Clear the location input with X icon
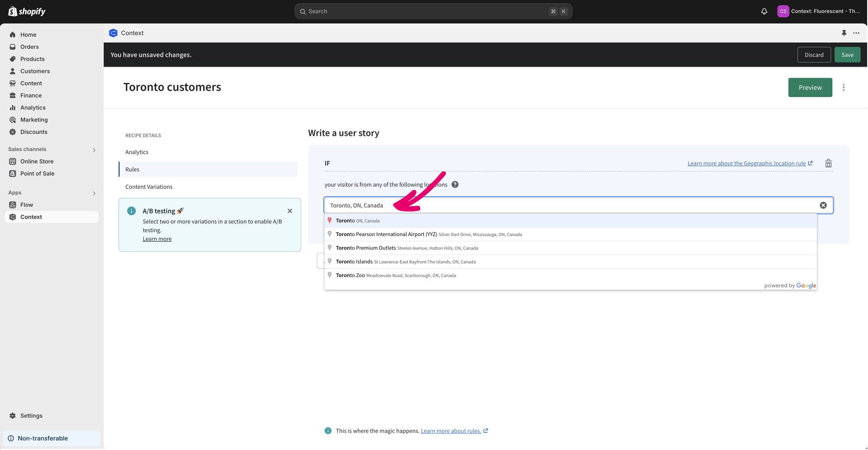868x450 pixels. 823,205
